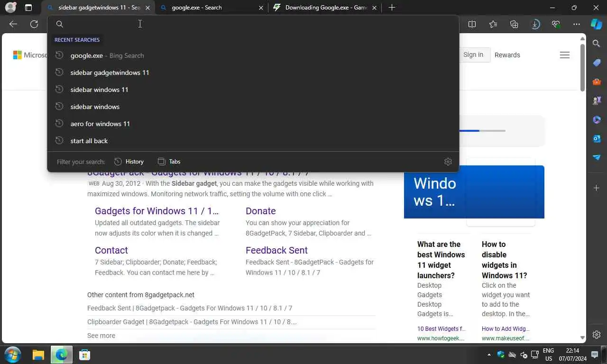The width and height of the screenshot is (607, 364).
Task: Go back with the browser back arrow
Action: [x=13, y=24]
